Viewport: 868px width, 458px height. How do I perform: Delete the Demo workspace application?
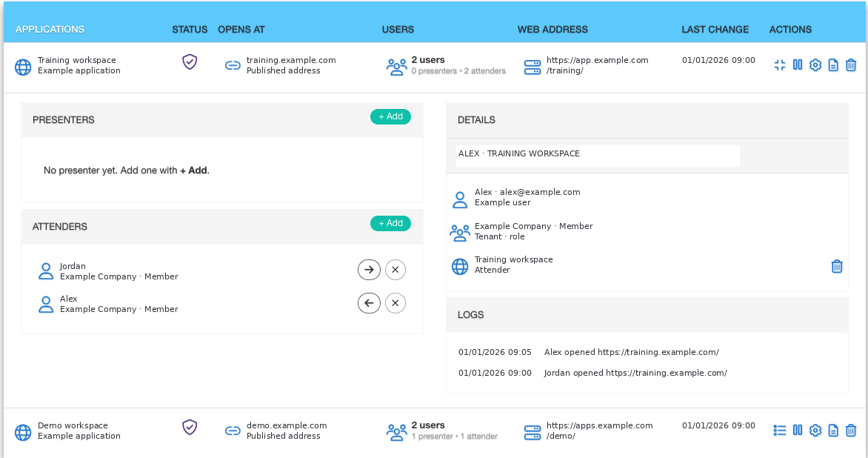tap(851, 431)
